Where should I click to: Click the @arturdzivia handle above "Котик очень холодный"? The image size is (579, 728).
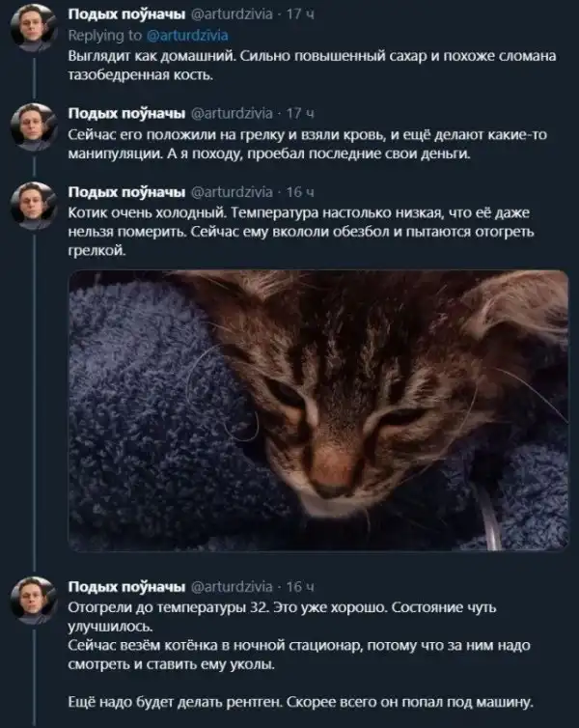pyautogui.click(x=233, y=191)
